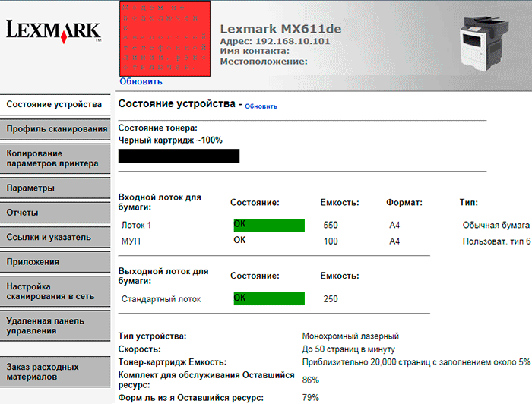Click the Состояние тонера label
The image size is (532, 404).
[x=158, y=128]
